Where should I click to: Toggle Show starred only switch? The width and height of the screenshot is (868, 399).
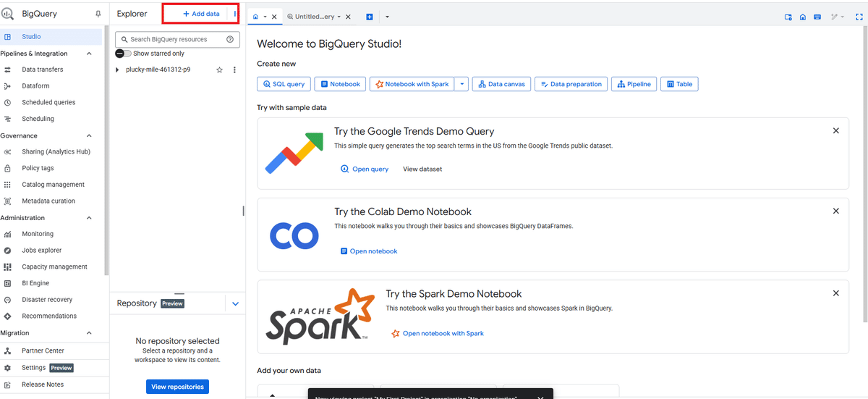pyautogui.click(x=124, y=54)
